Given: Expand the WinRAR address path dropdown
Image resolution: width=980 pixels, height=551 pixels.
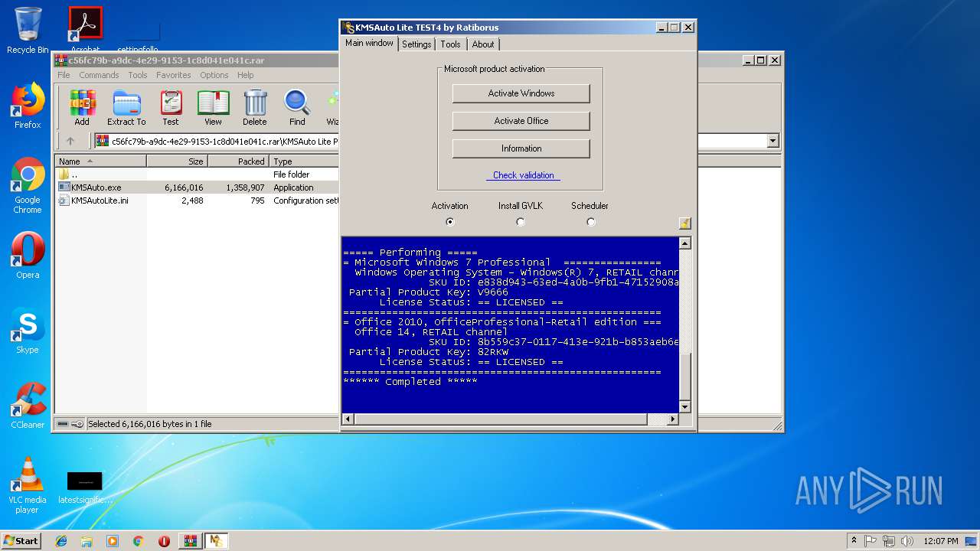Looking at the screenshot, I should click(773, 141).
